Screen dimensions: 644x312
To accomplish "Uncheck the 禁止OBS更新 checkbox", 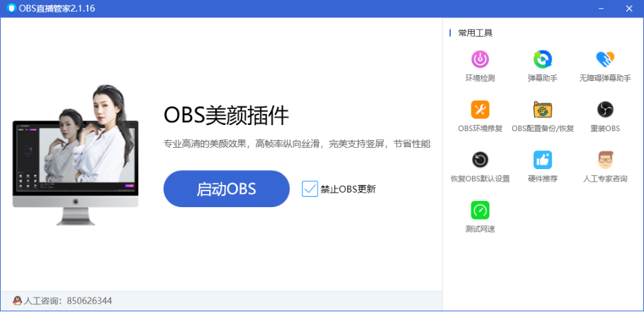I will [310, 189].
